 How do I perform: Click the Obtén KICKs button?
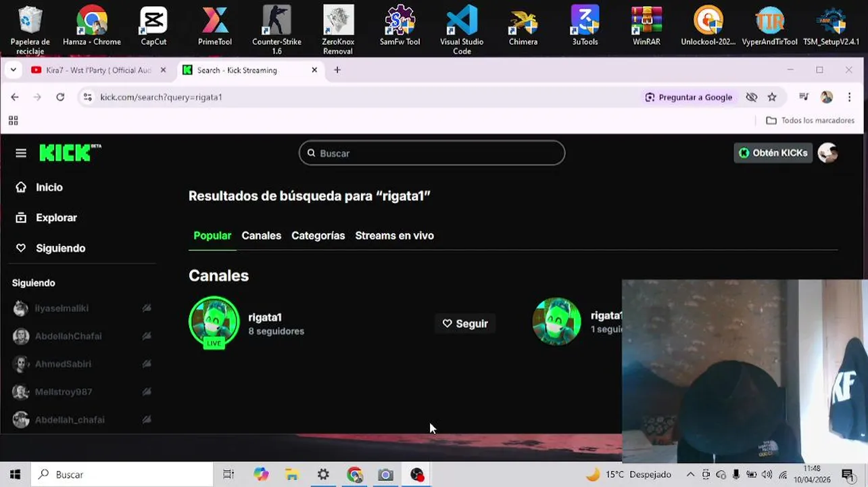pyautogui.click(x=773, y=153)
